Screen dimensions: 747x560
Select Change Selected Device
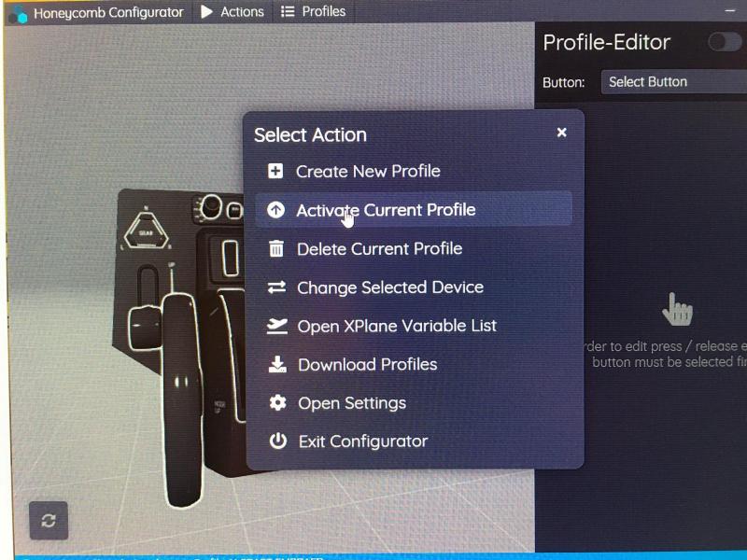pos(414,287)
